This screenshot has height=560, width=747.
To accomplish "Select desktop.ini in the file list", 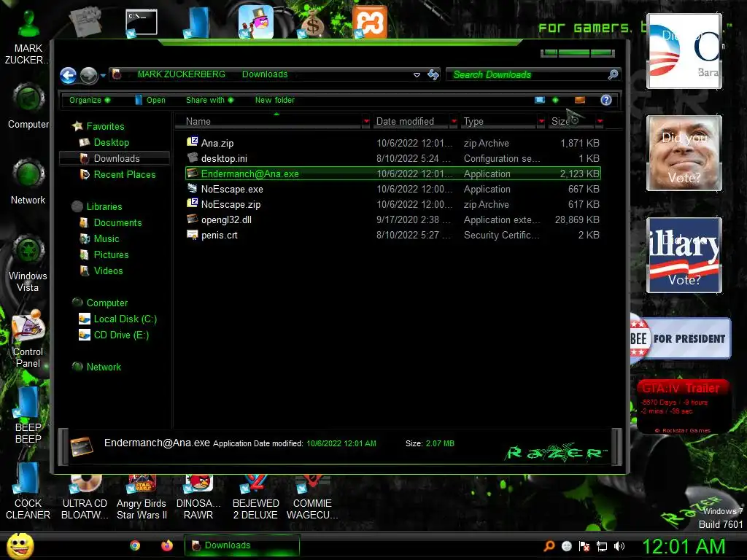I will [393, 158].
